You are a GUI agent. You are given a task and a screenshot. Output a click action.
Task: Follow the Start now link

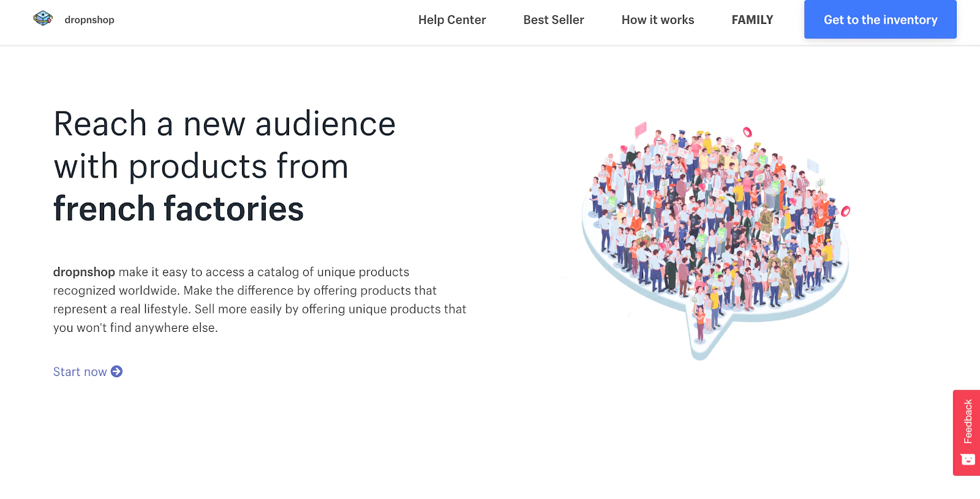[80, 372]
